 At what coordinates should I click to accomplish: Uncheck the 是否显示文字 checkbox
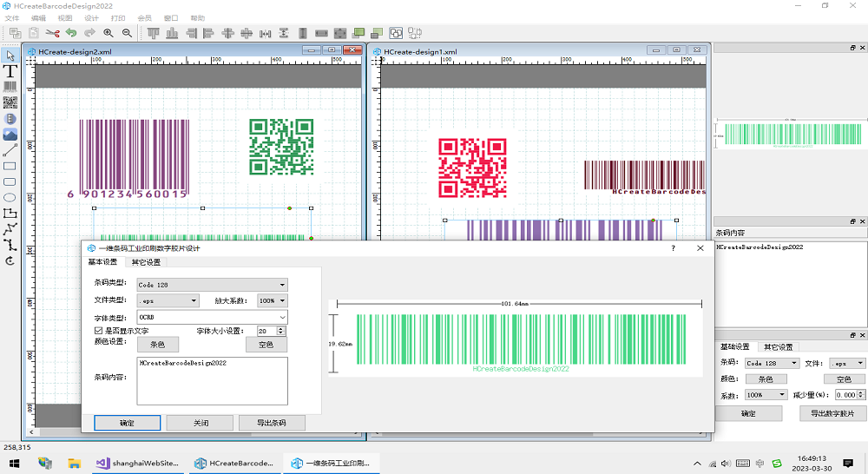coord(98,331)
